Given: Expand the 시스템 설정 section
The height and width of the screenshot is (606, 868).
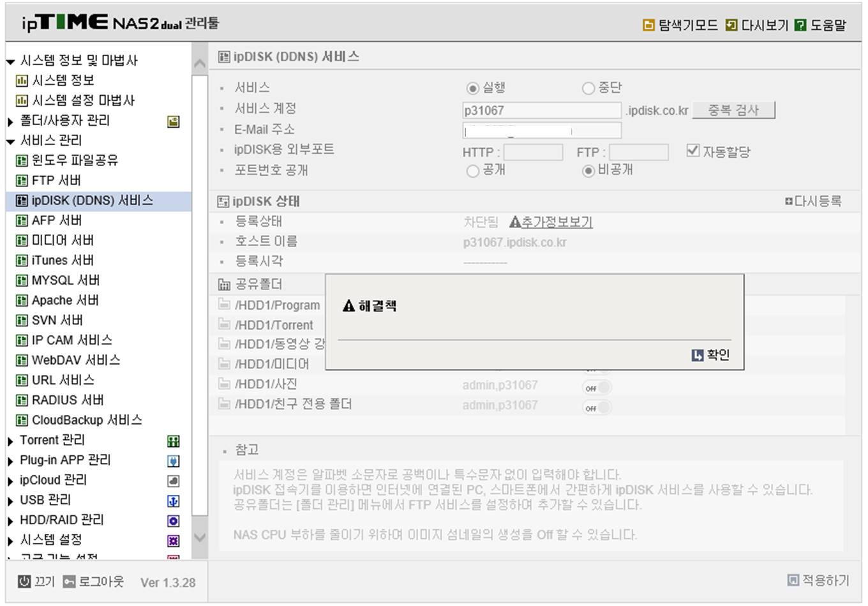Looking at the screenshot, I should pos(10,541).
